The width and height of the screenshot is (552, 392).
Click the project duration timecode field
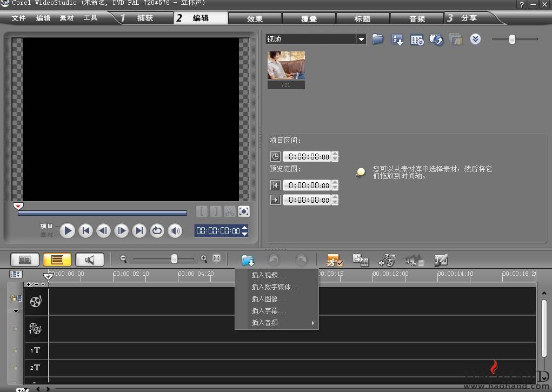307,156
